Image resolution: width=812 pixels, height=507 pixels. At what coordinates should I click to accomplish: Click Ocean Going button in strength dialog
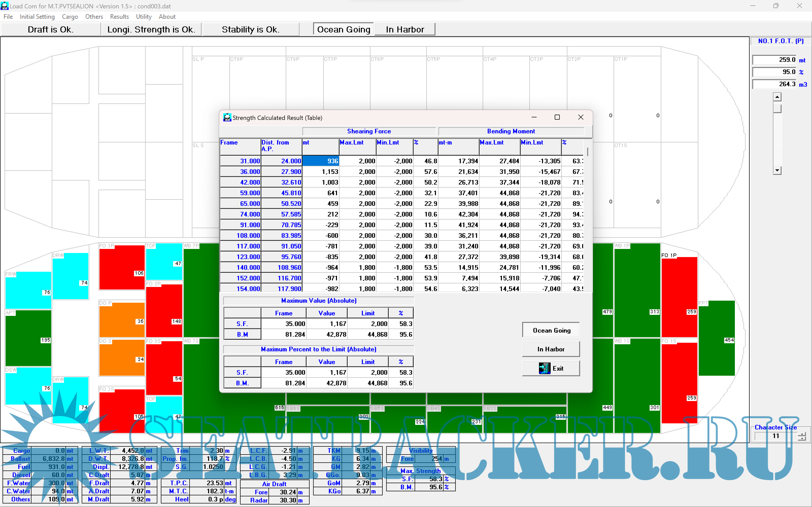[x=551, y=330]
